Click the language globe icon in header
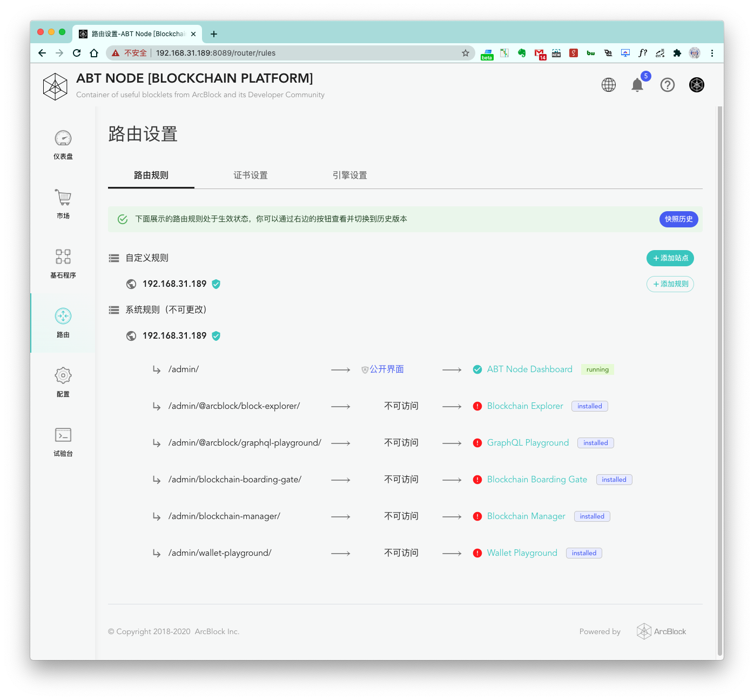754x700 pixels. 609,85
